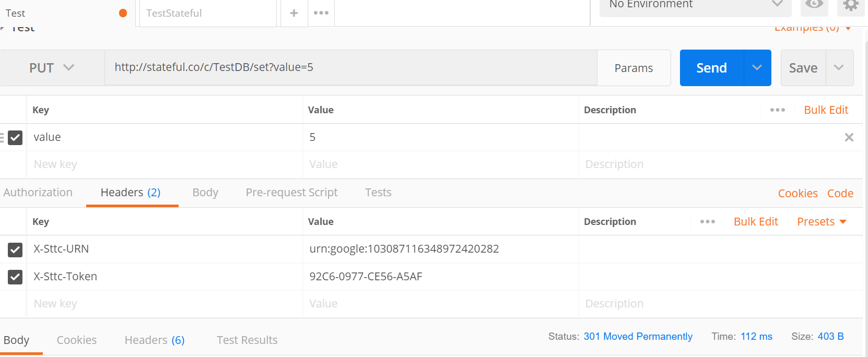868x357 pixels.
Task: Click the 301 Moved Permanently status
Action: (x=638, y=337)
